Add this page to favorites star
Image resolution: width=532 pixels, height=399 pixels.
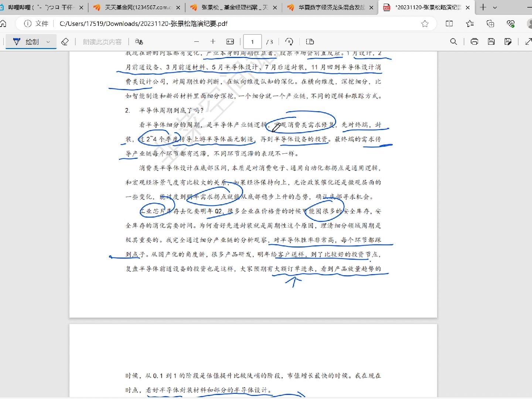(x=425, y=24)
